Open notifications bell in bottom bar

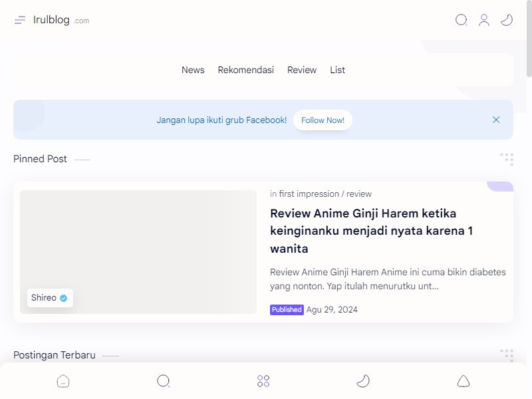[x=463, y=381]
